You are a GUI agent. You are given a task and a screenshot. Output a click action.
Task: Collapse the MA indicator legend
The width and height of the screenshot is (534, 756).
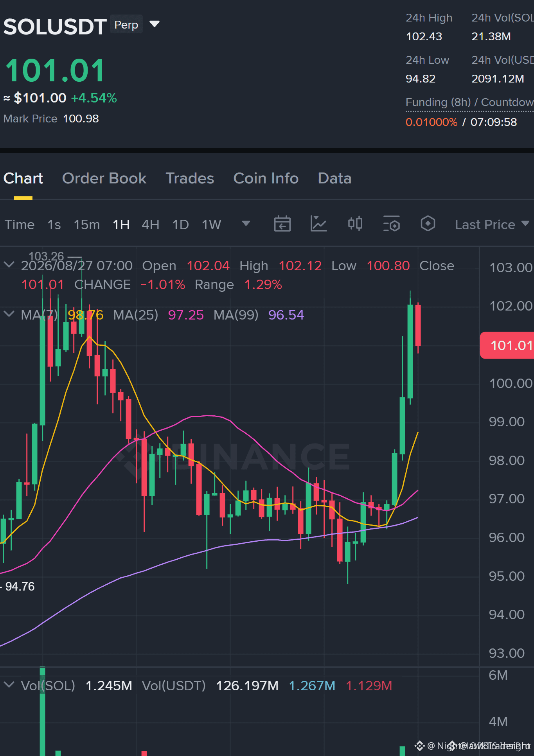click(9, 314)
